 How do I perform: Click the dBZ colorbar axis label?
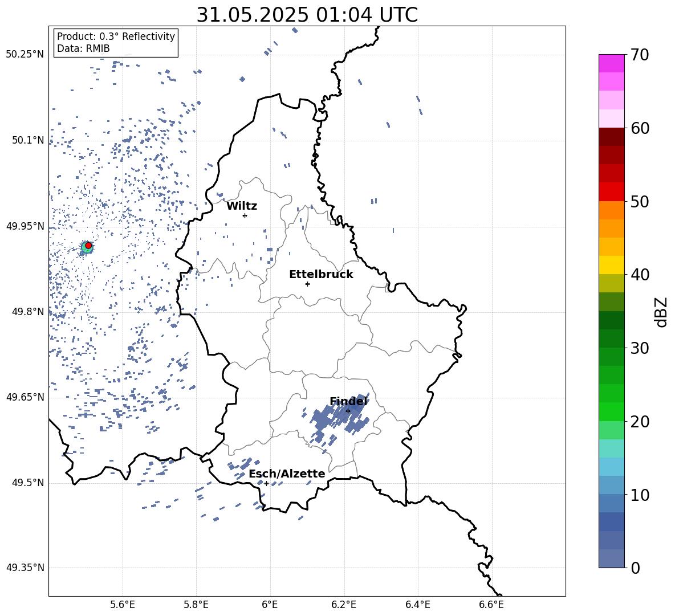pyautogui.click(x=662, y=312)
